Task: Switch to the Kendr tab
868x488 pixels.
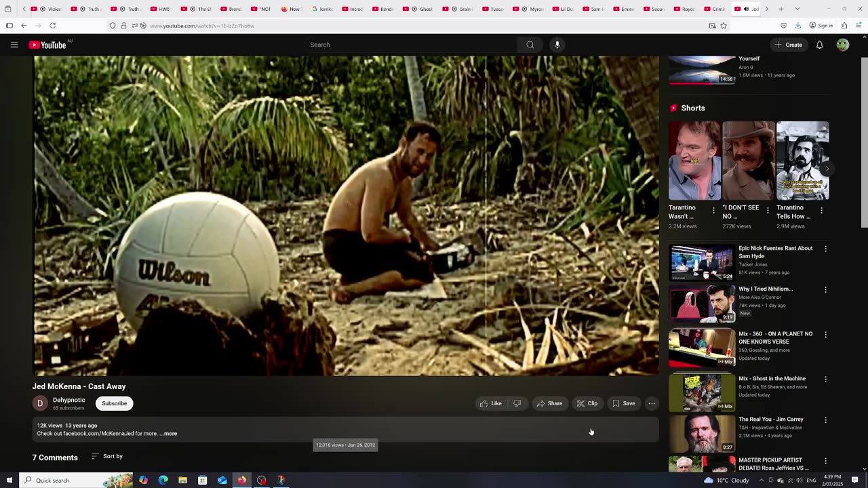Action: click(381, 9)
